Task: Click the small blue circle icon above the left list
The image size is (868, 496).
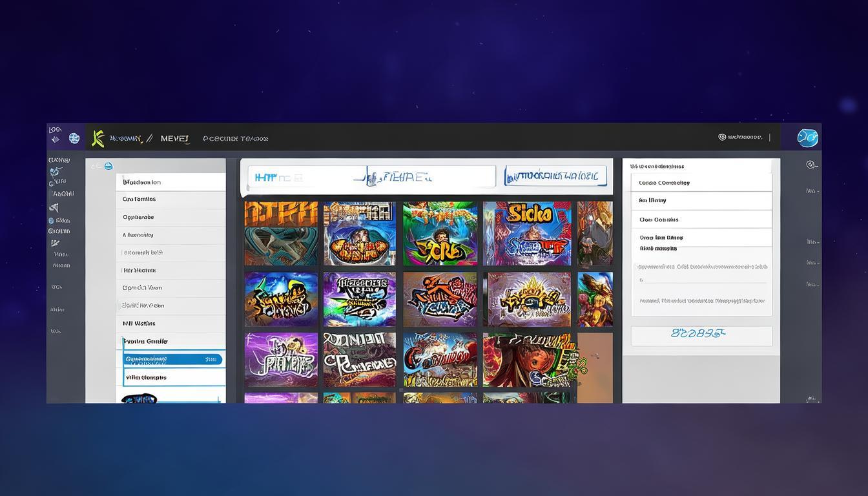Action: pyautogui.click(x=108, y=167)
